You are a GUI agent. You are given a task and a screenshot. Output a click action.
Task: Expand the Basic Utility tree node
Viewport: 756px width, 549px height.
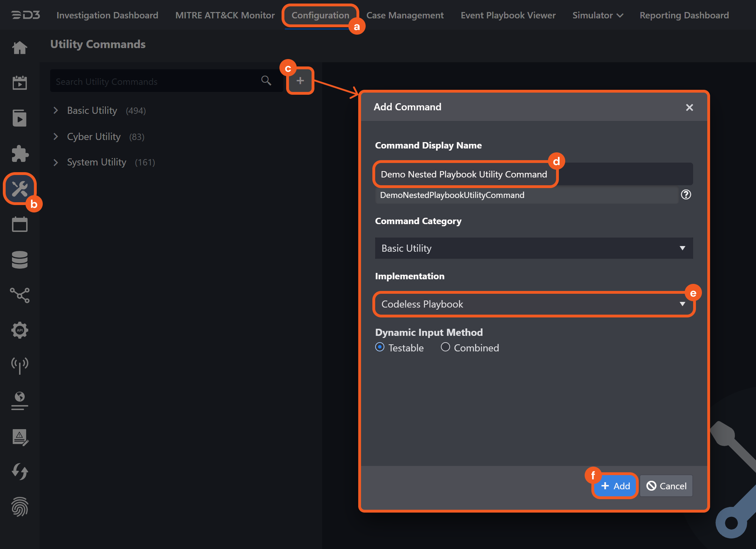(56, 111)
